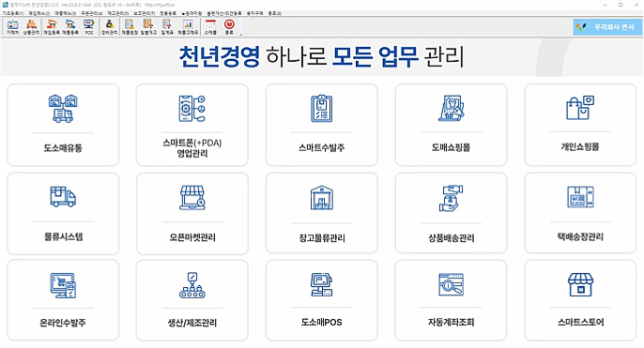Minimize the application window
The width and height of the screenshot is (644, 348).
[x=605, y=5]
